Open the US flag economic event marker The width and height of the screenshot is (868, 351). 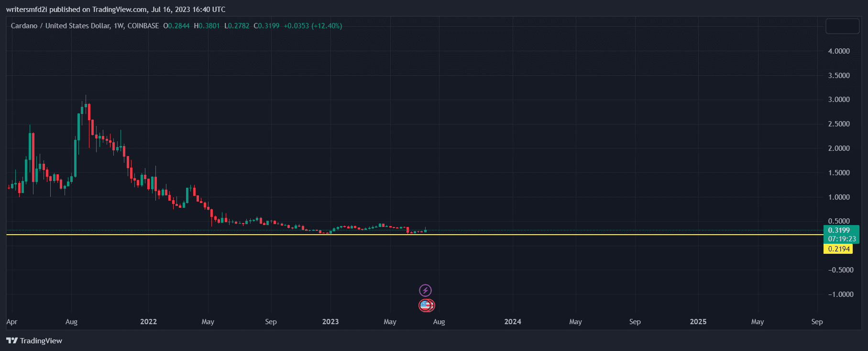[425, 305]
